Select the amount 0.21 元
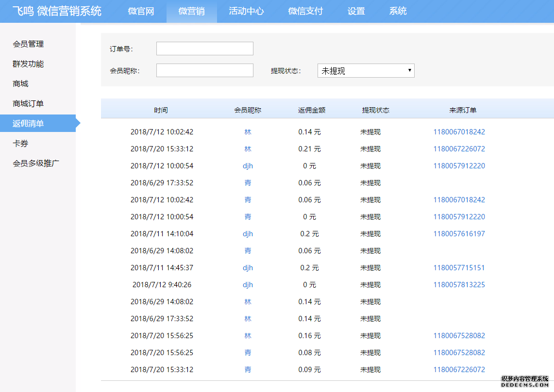Image resolution: width=554 pixels, height=392 pixels. point(309,149)
